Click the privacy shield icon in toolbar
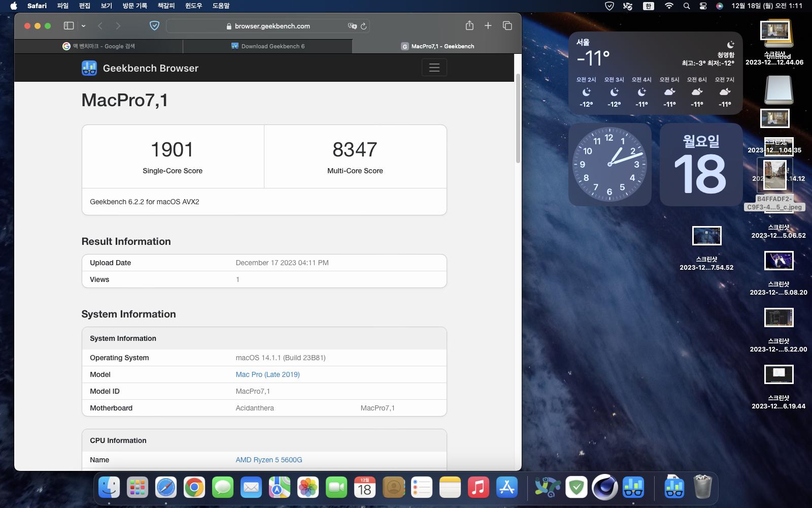Screen dimensions: 812x508 [155, 26]
